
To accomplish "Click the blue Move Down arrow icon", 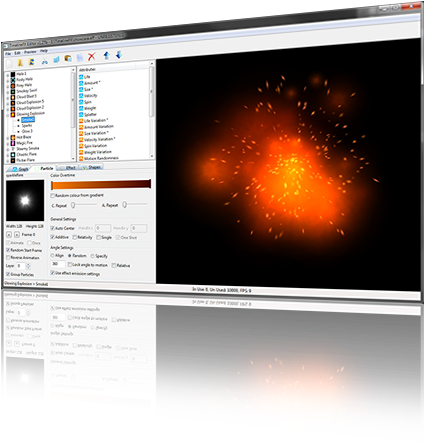I will (x=119, y=54).
